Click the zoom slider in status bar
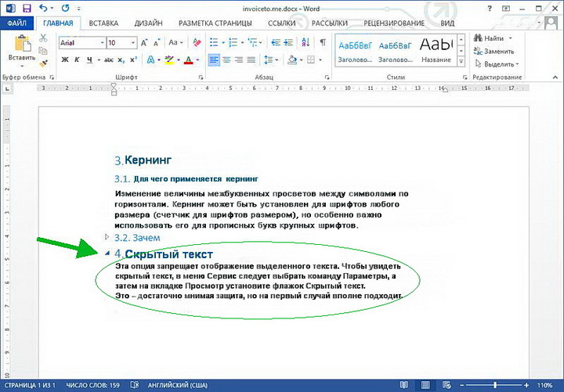 (494, 385)
